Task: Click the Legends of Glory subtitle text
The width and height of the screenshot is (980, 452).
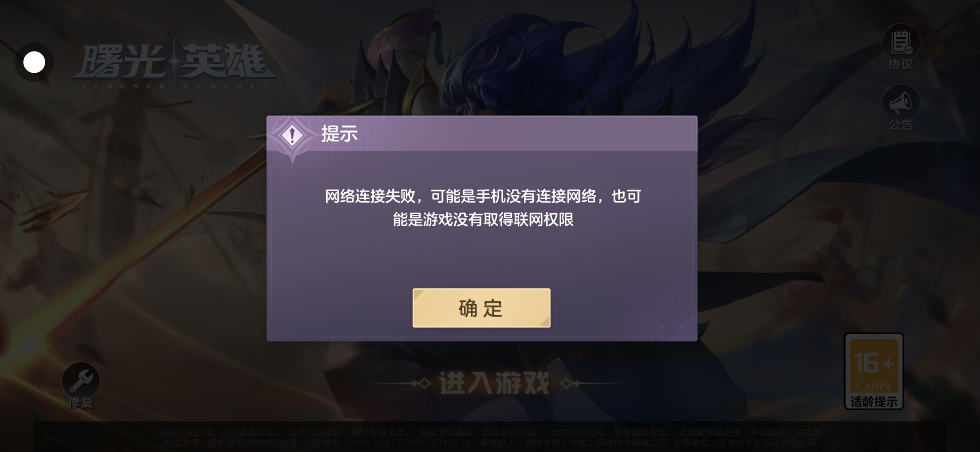Action: (175, 86)
